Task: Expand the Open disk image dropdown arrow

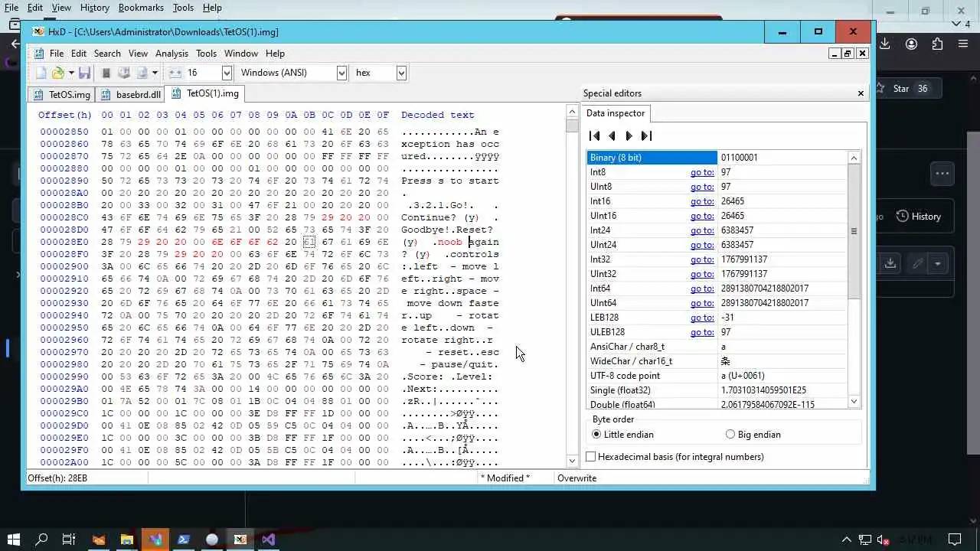Action: coord(155,73)
